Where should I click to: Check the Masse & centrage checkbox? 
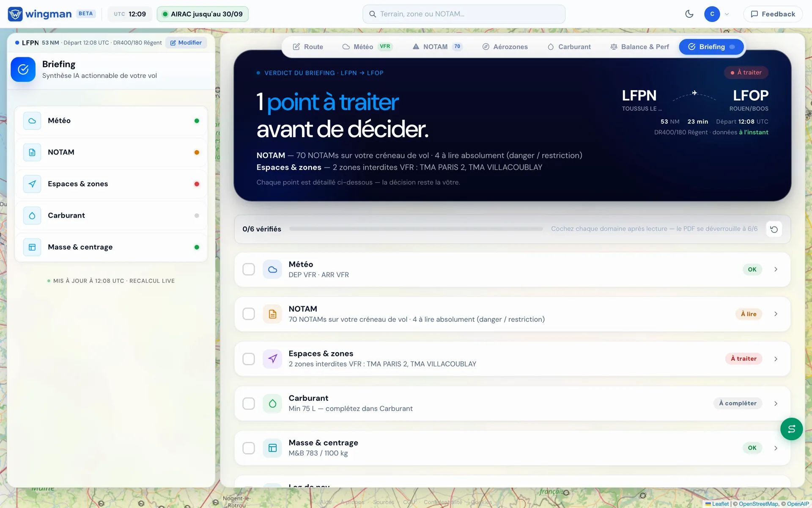pos(249,448)
